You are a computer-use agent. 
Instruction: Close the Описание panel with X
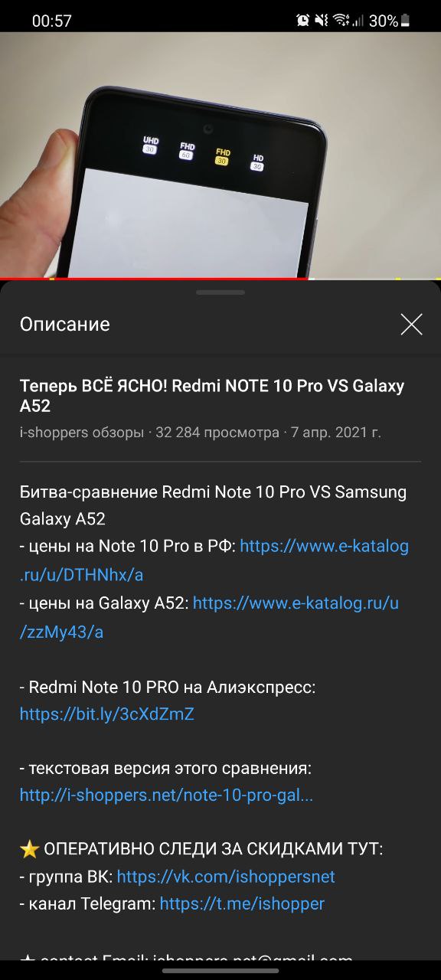pyautogui.click(x=411, y=325)
